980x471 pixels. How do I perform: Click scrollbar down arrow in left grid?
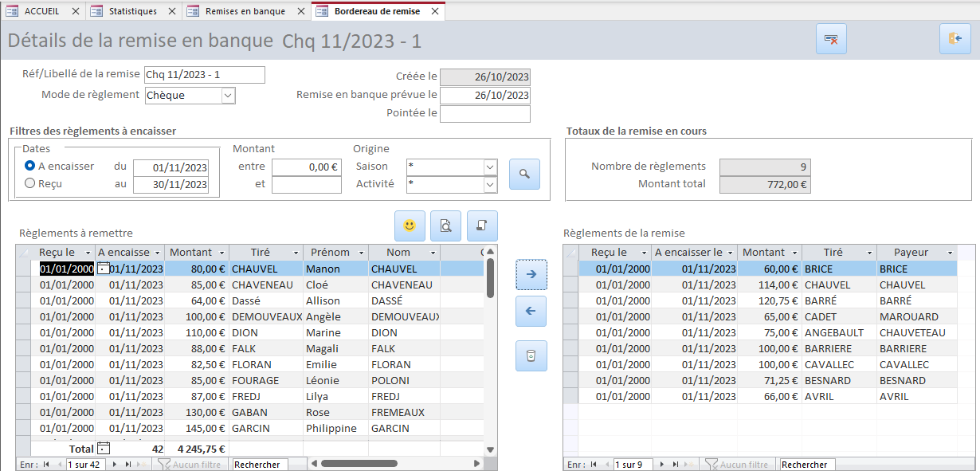pyautogui.click(x=490, y=449)
